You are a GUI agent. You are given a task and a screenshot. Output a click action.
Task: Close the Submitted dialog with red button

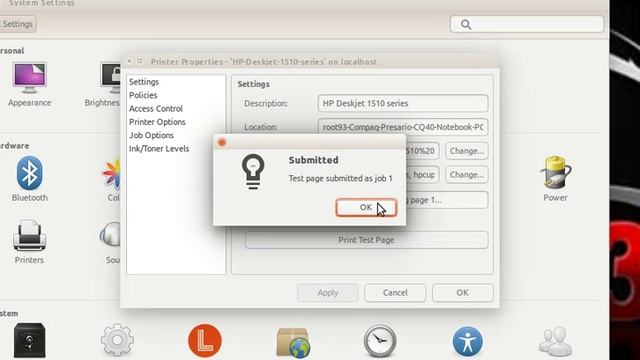point(222,142)
